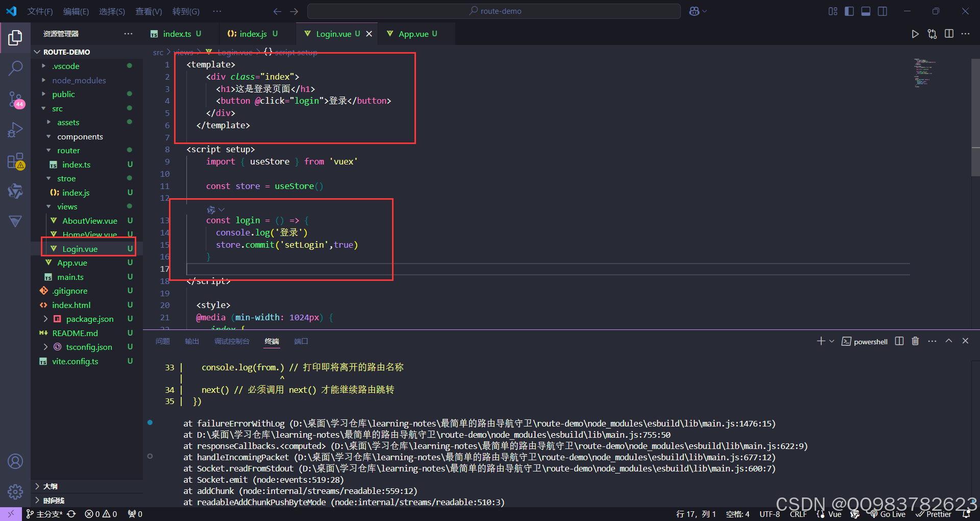
Task: Click the notifications bell in status bar
Action: coord(966,514)
